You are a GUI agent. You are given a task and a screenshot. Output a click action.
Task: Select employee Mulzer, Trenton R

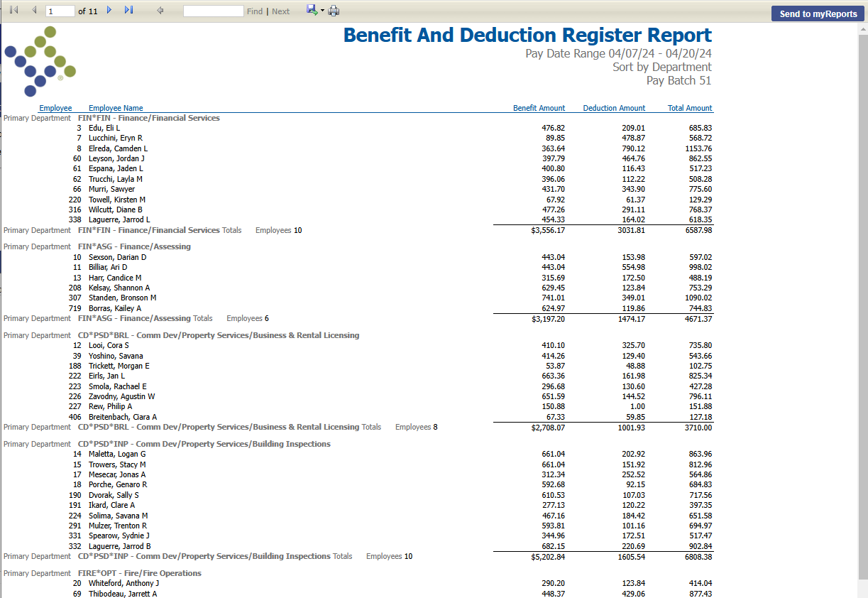point(118,526)
